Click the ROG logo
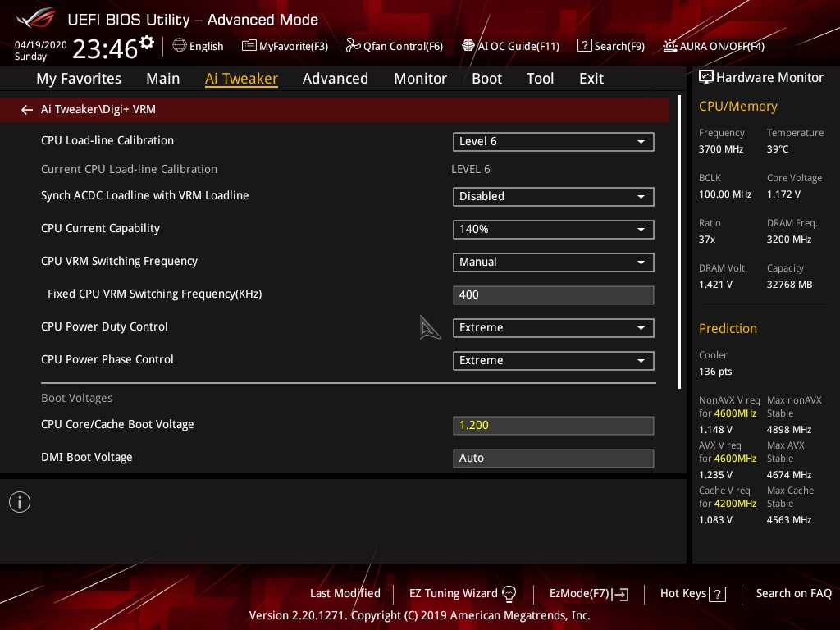The height and width of the screenshot is (630, 840). [x=36, y=18]
